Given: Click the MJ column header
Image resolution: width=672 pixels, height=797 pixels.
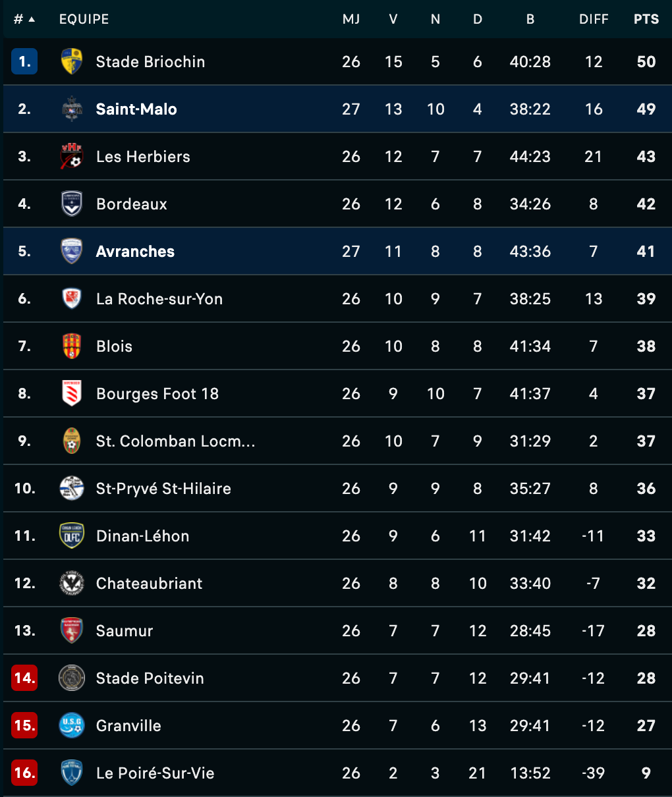Looking at the screenshot, I should pyautogui.click(x=351, y=19).
